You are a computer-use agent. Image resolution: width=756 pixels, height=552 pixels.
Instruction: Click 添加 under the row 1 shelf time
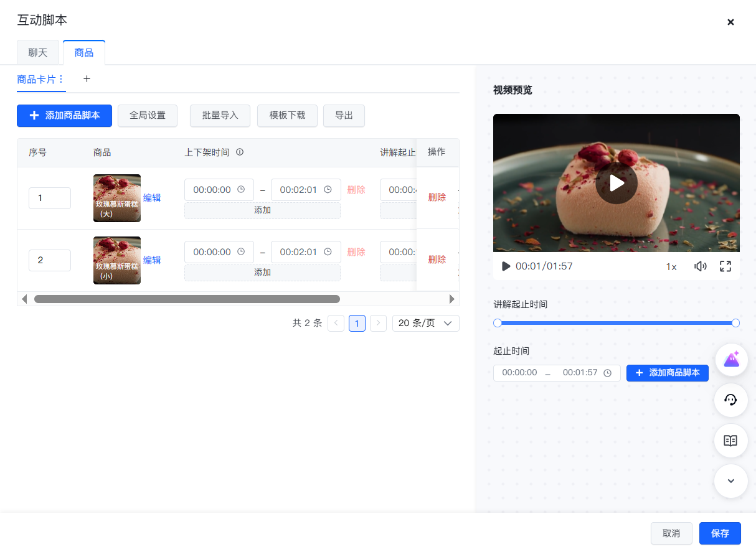click(x=262, y=210)
